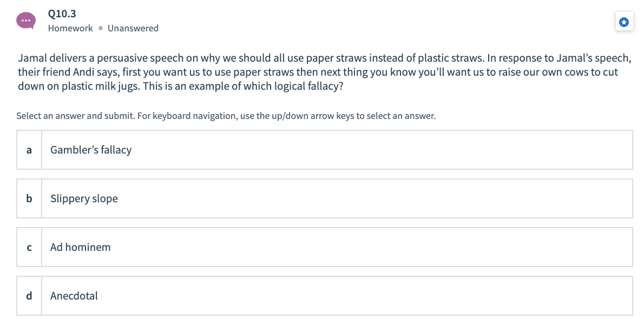Click the star inside the top-right white button
The height and width of the screenshot is (319, 644).
tap(624, 22)
